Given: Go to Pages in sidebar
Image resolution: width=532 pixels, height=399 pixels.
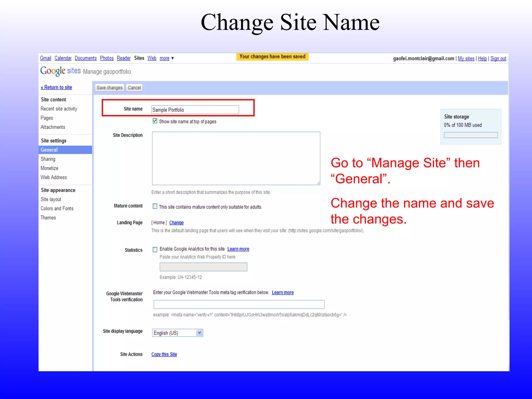Looking at the screenshot, I should coord(47,118).
